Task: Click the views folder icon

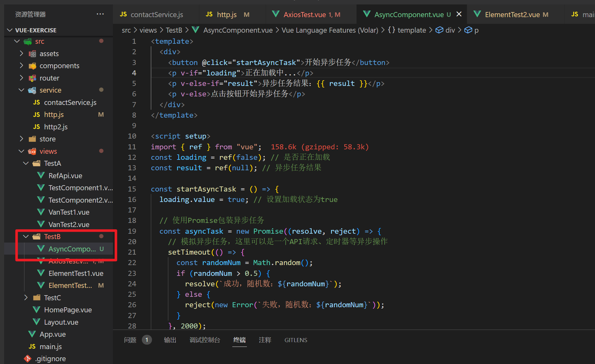Action: 32,151
